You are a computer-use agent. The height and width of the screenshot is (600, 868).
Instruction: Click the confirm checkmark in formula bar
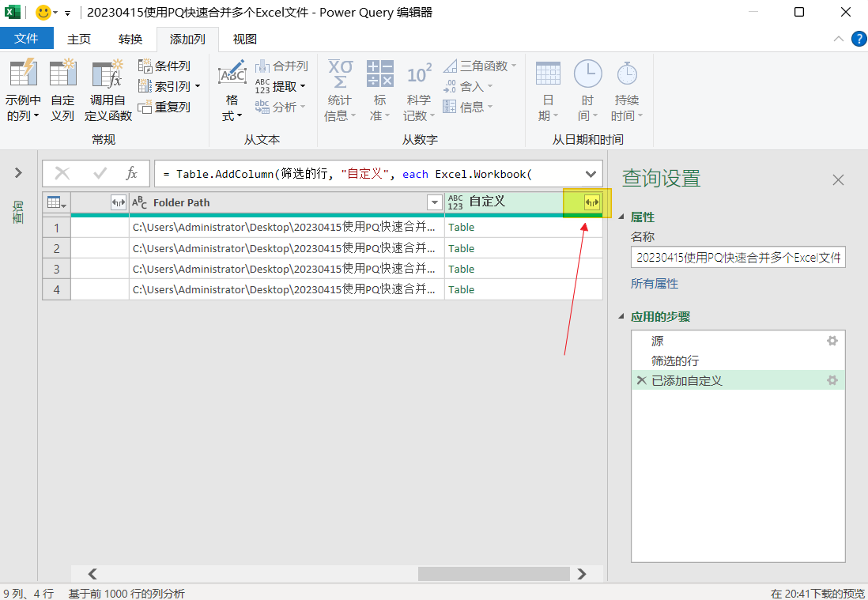click(x=100, y=174)
